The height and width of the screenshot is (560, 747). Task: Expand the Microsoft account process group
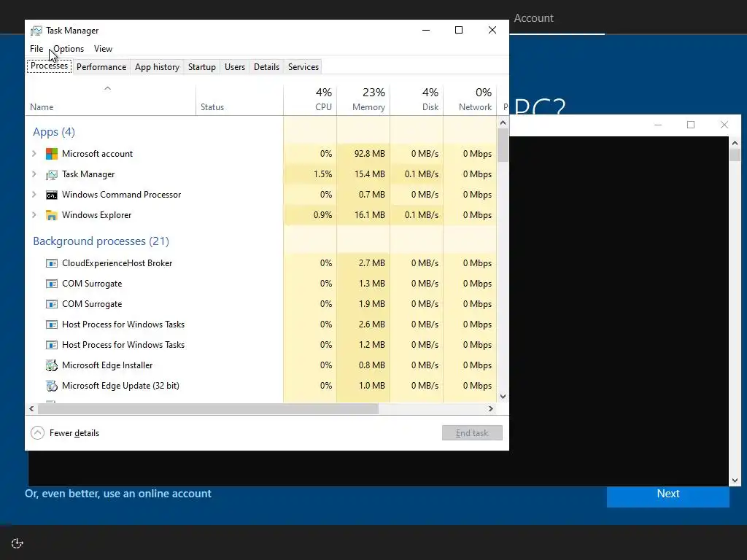(34, 154)
